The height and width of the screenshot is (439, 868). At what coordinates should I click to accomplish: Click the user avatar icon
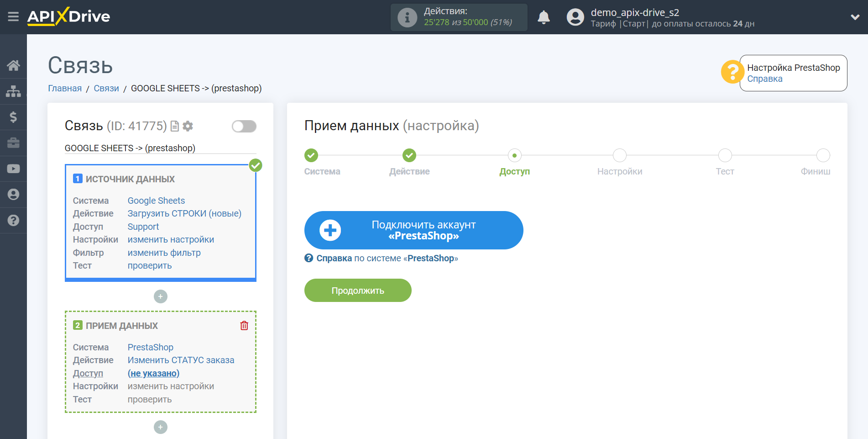click(575, 17)
